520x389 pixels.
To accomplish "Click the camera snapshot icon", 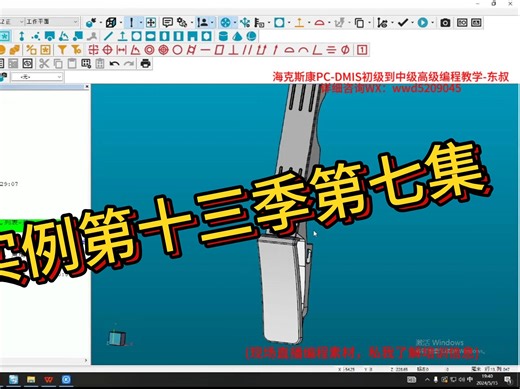I will click(445, 23).
